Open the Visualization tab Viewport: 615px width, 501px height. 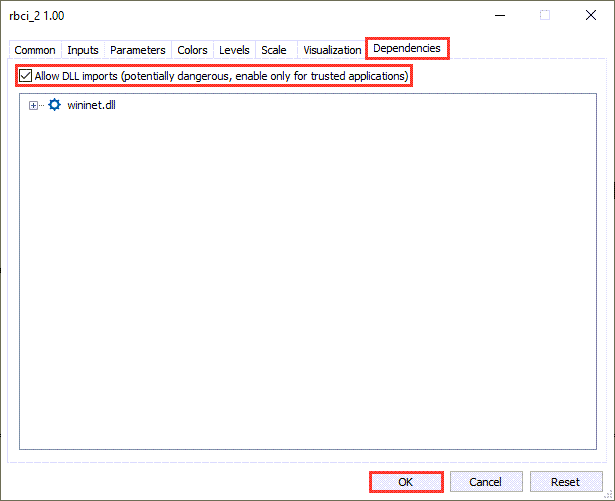coord(332,50)
